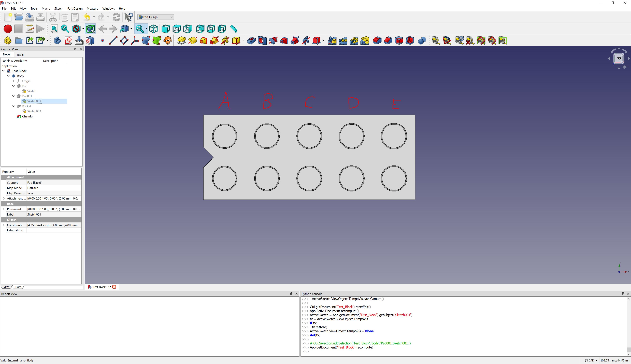Click the Hole tool icon
This screenshot has height=364, width=631.
point(262,40)
